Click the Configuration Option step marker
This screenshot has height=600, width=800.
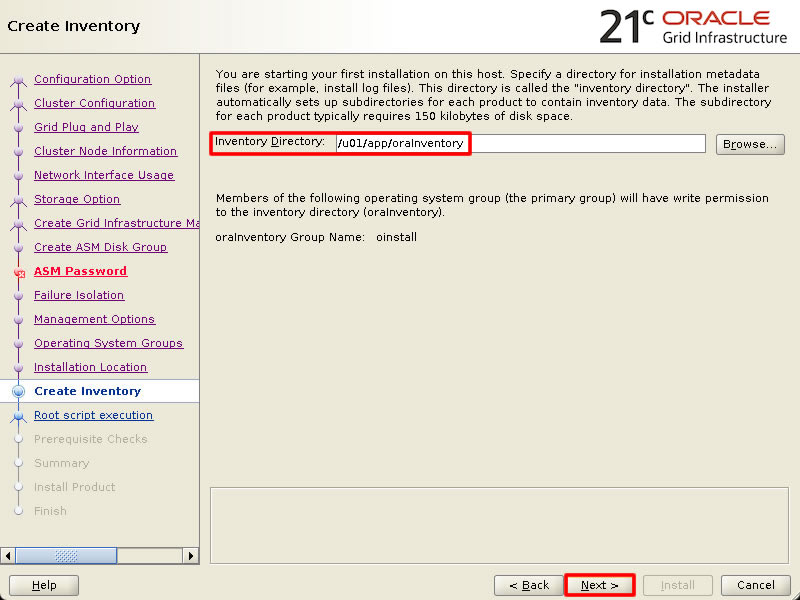tap(18, 80)
